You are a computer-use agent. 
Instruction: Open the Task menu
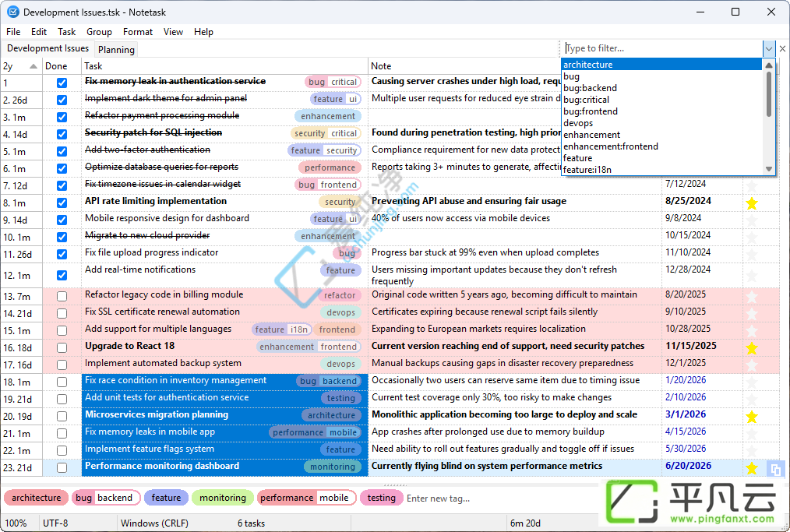(66, 32)
